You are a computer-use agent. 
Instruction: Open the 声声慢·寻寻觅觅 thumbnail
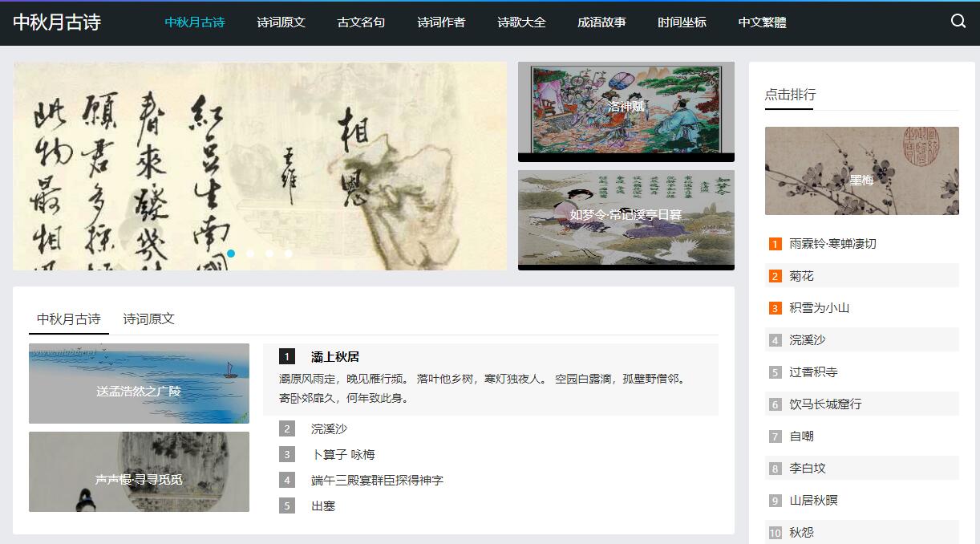(139, 472)
